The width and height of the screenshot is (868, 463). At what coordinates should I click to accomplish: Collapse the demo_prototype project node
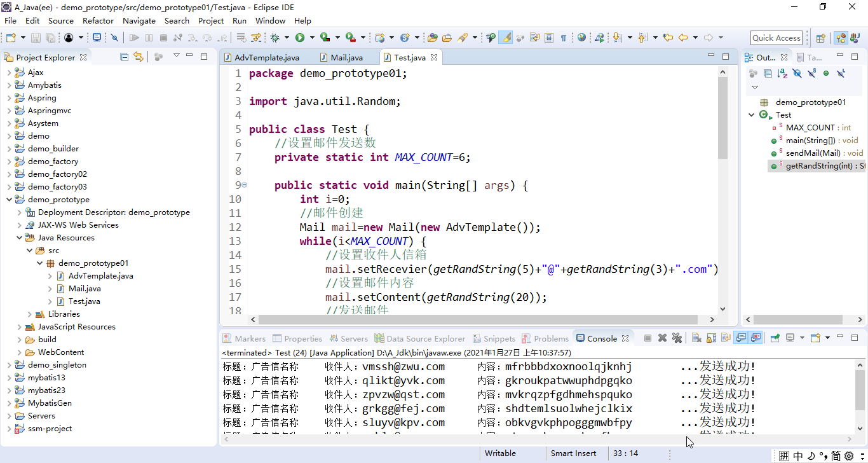[9, 200]
